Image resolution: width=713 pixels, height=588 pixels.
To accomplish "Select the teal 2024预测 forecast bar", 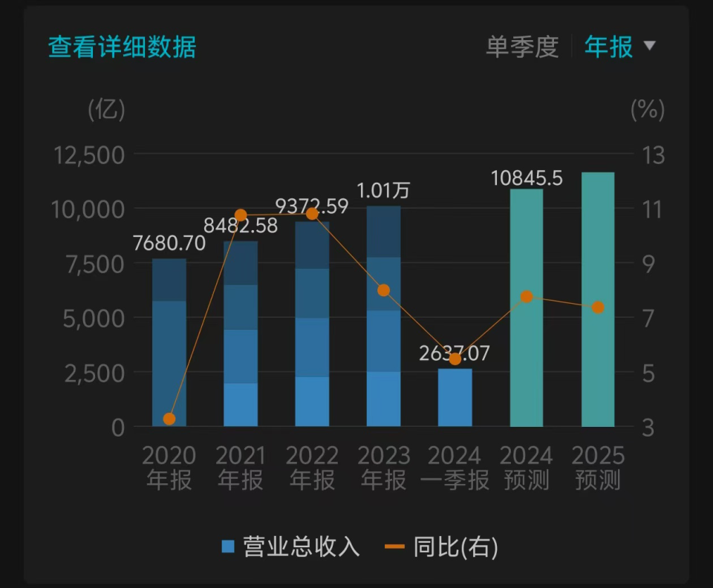I will [527, 308].
